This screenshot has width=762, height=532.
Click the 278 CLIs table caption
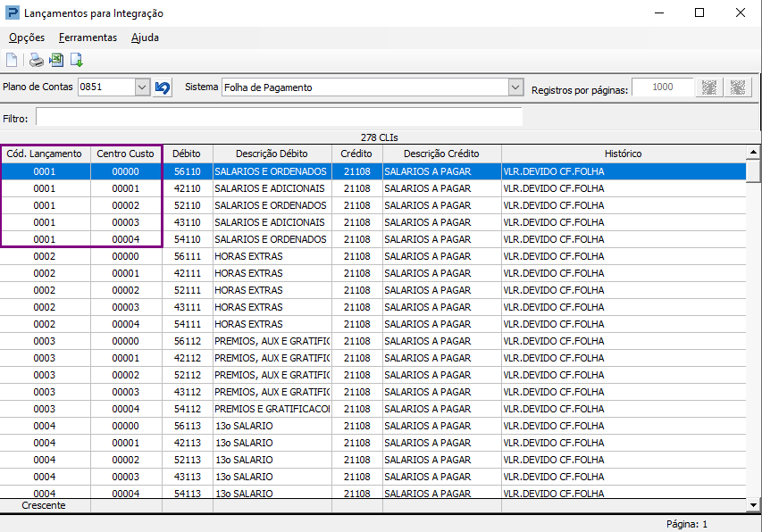click(380, 137)
